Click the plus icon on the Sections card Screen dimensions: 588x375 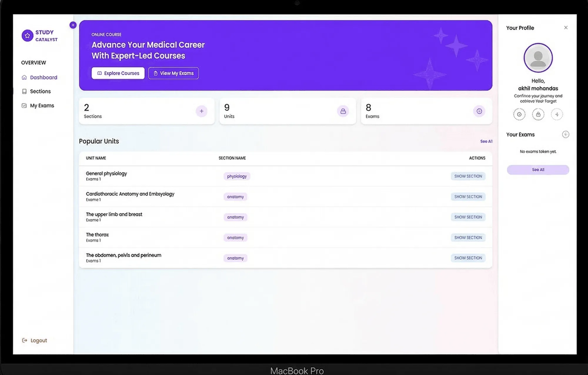[x=201, y=111]
